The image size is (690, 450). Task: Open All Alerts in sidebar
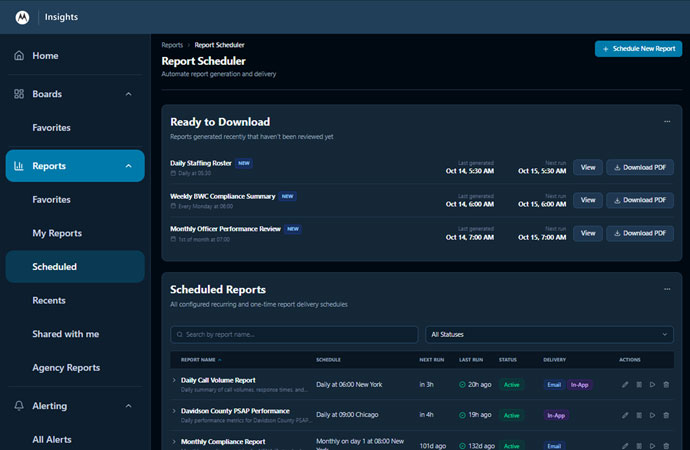pos(52,439)
